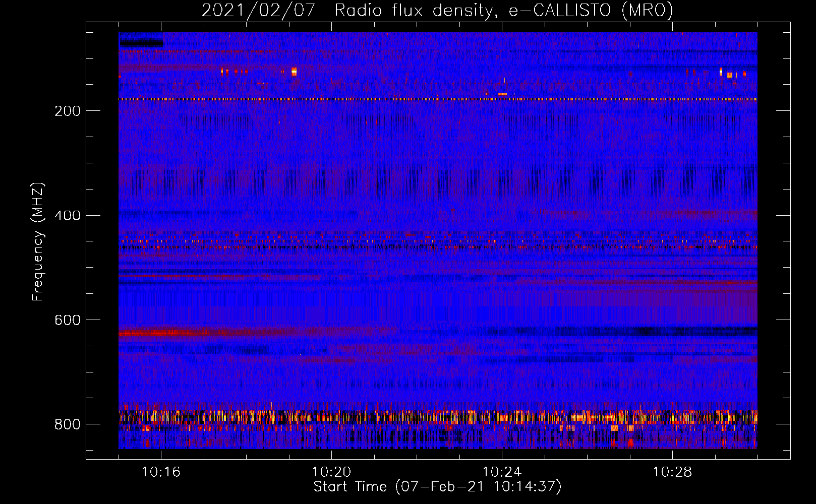Click the 10:16 time tick label
The image size is (816, 504).
(161, 472)
